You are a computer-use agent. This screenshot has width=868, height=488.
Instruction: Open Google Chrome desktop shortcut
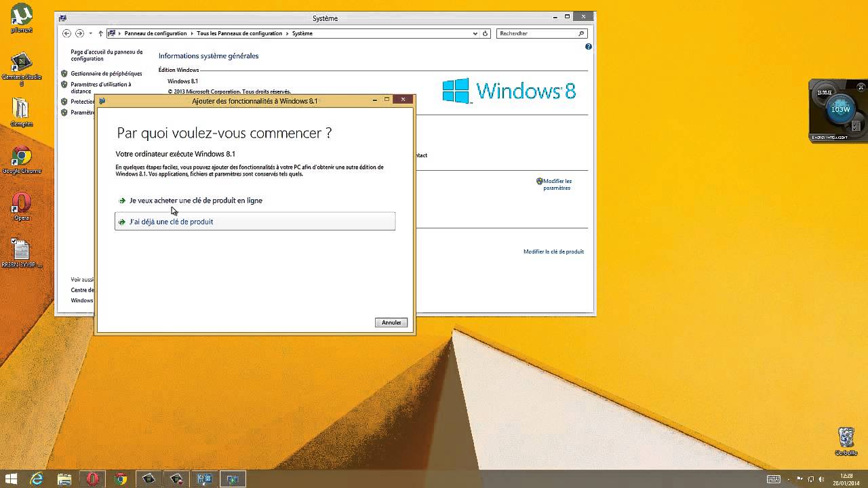[22, 161]
